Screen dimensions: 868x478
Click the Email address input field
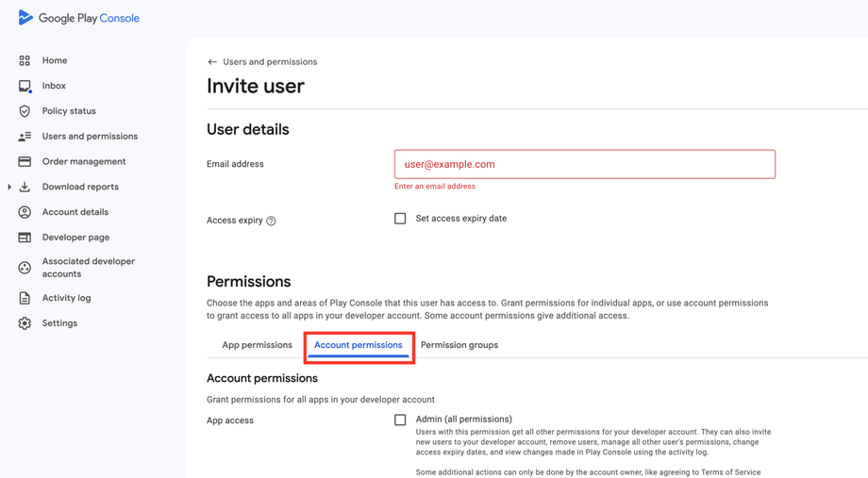[x=585, y=164]
